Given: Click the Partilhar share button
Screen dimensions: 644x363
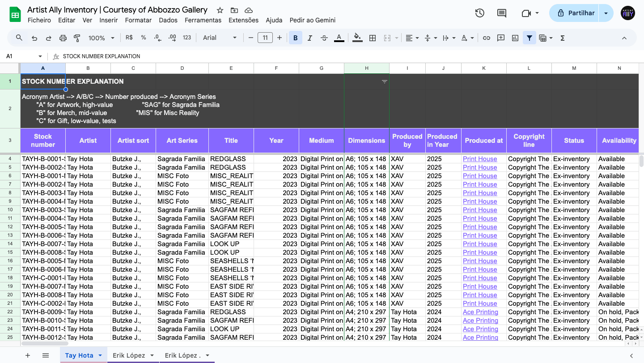Looking at the screenshot, I should [x=575, y=13].
